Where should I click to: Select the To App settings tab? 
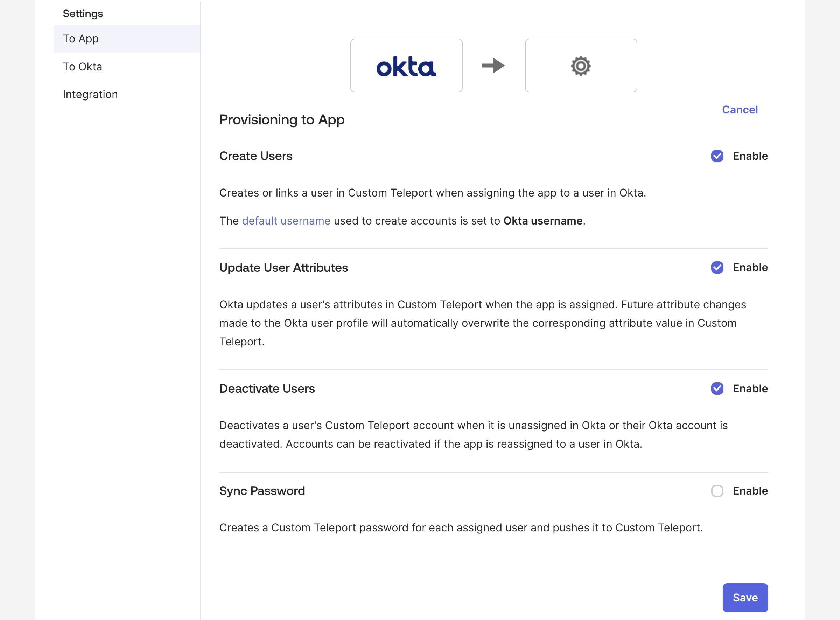point(80,39)
